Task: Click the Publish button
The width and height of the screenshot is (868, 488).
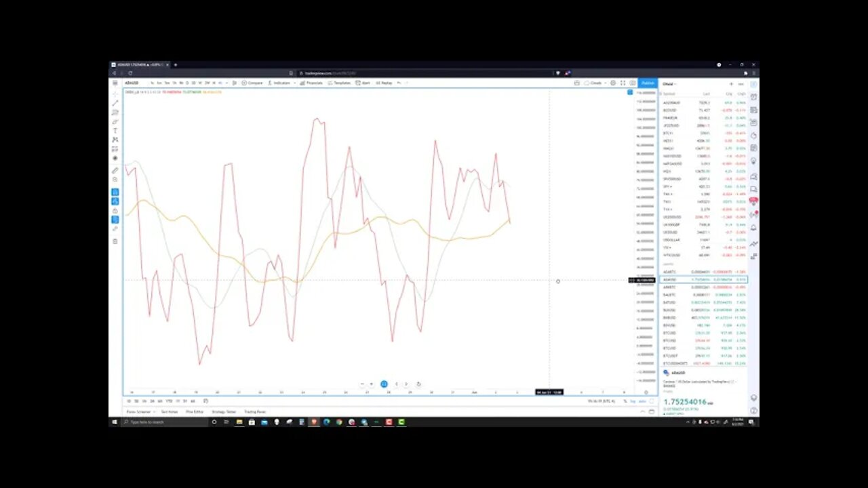Action: [648, 83]
